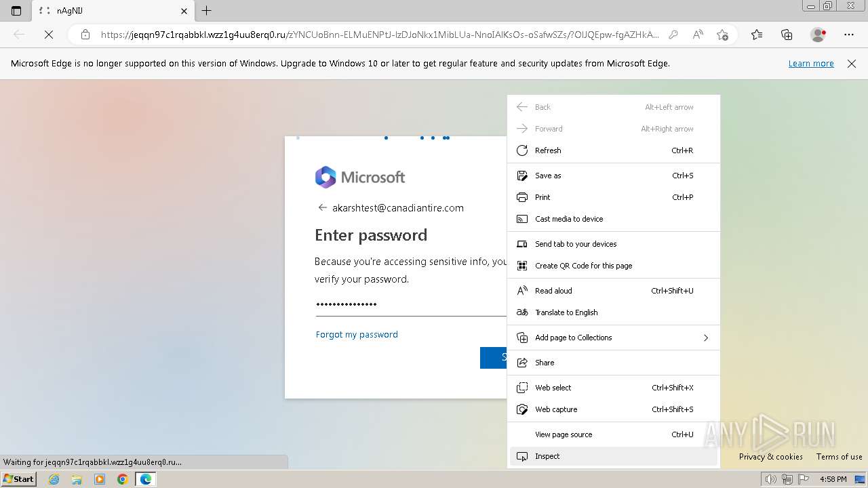Open the volume tray icon
This screenshot has width=868, height=488.
point(770,479)
